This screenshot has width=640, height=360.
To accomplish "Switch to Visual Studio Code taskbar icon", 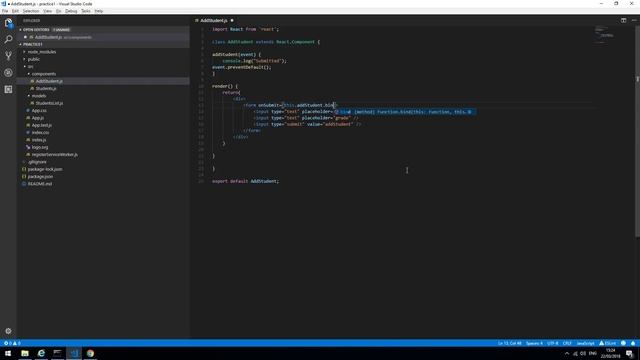I will pyautogui.click(x=74, y=353).
